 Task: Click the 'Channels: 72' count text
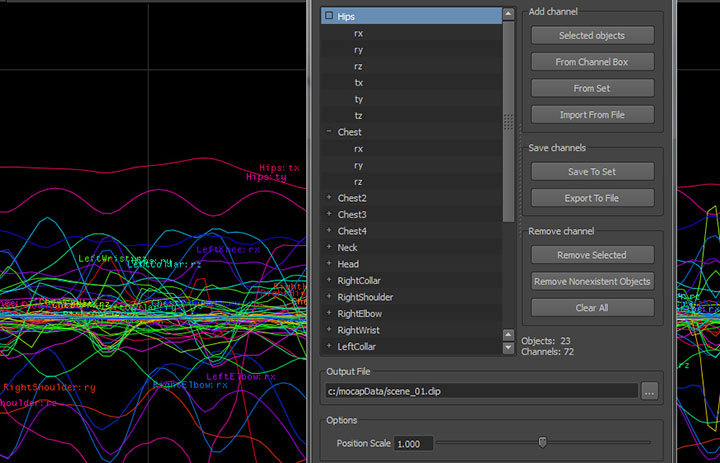(547, 352)
